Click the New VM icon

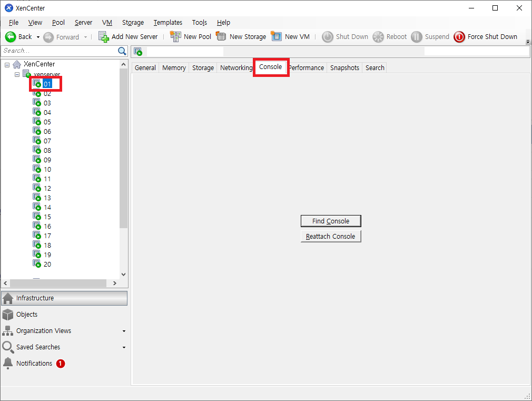(276, 36)
